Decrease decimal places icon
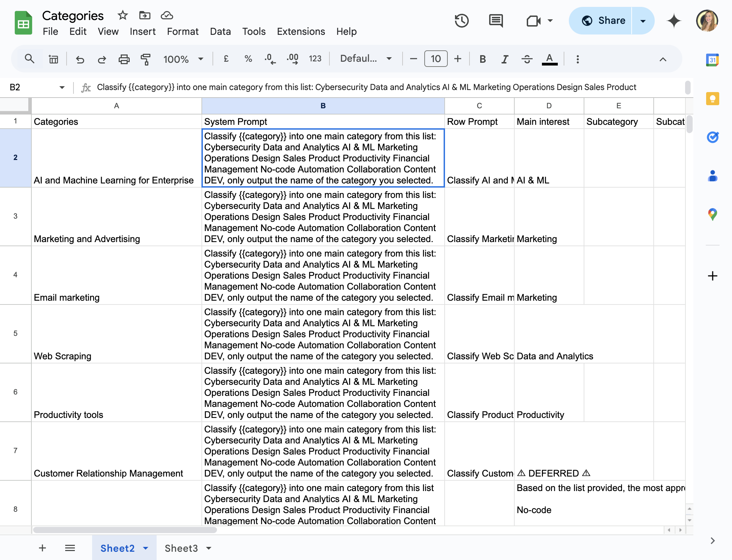The width and height of the screenshot is (732, 560). tap(270, 59)
